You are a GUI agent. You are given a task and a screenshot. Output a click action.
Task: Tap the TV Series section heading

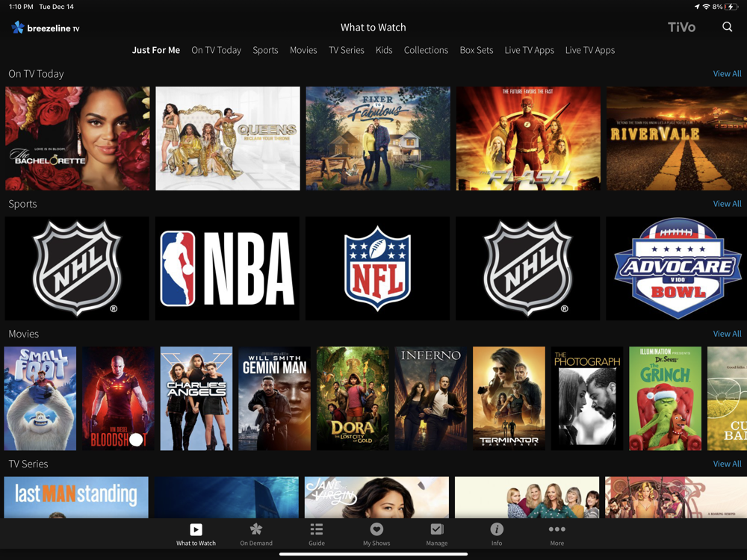pos(28,464)
